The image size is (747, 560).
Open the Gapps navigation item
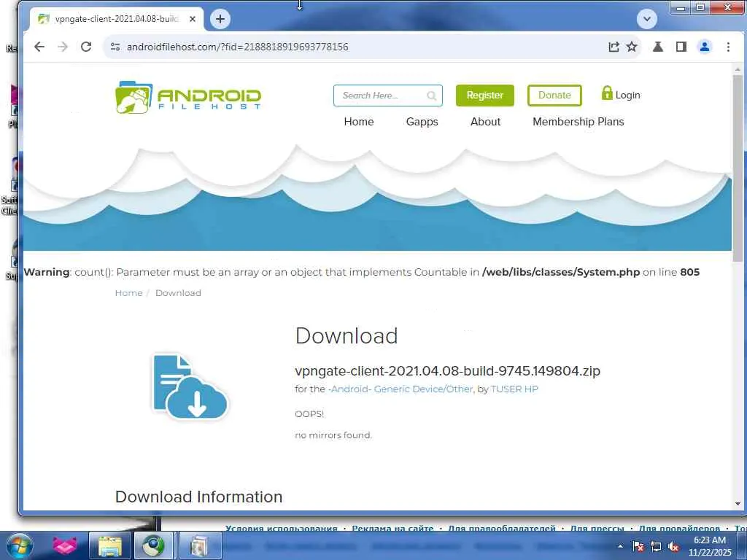pyautogui.click(x=422, y=122)
